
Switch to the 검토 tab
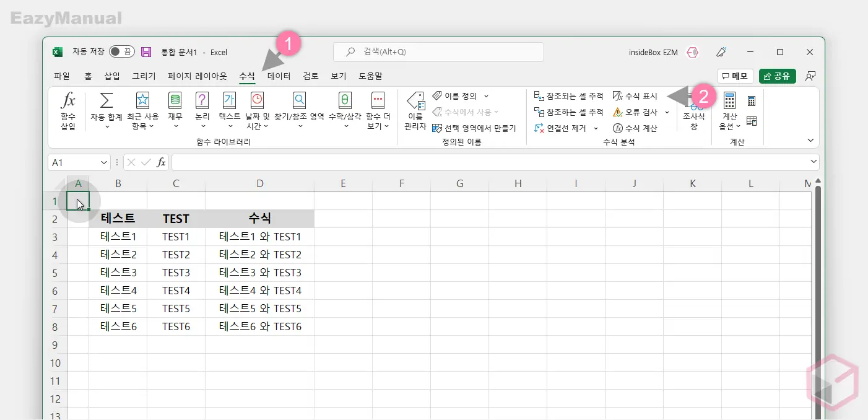coord(311,76)
